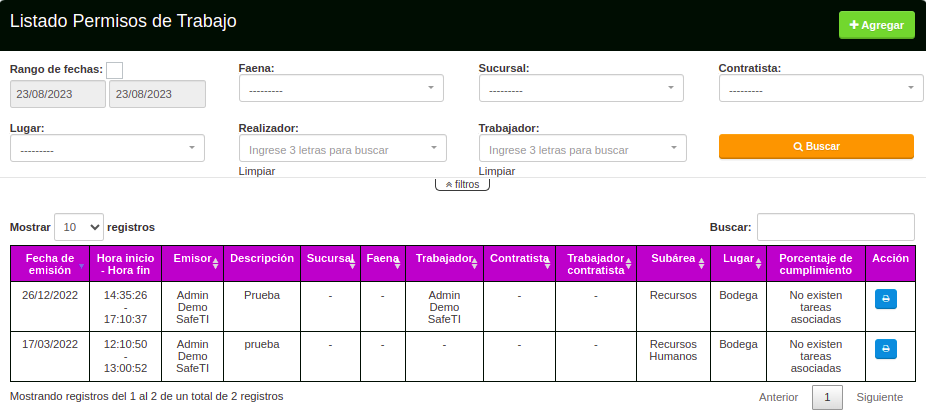The image size is (926, 420).
Task: Click Admin Demo SafeTI in Trabajador column
Action: pyautogui.click(x=444, y=307)
